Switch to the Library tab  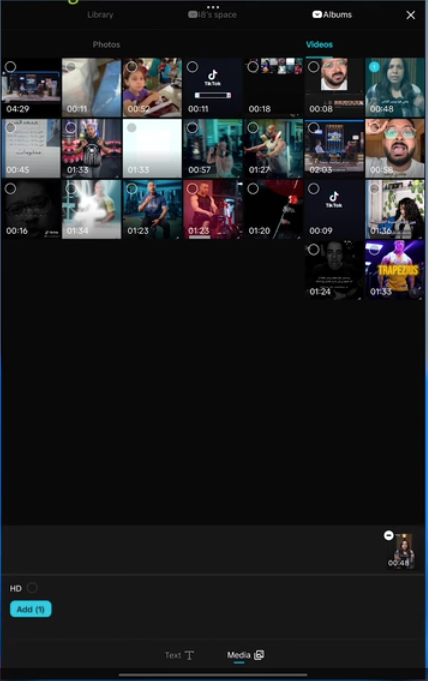[x=100, y=15]
